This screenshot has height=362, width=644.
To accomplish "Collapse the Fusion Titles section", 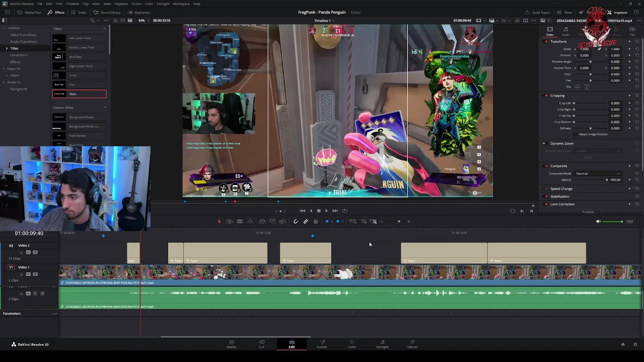I will (x=104, y=108).
